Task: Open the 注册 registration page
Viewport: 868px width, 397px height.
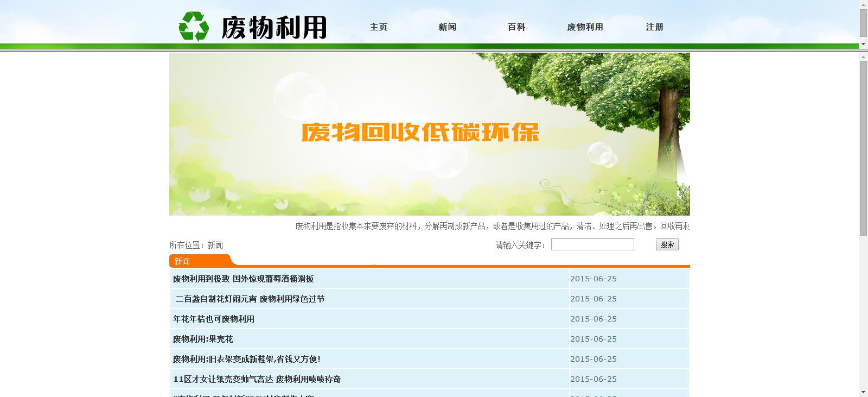Action: point(654,27)
